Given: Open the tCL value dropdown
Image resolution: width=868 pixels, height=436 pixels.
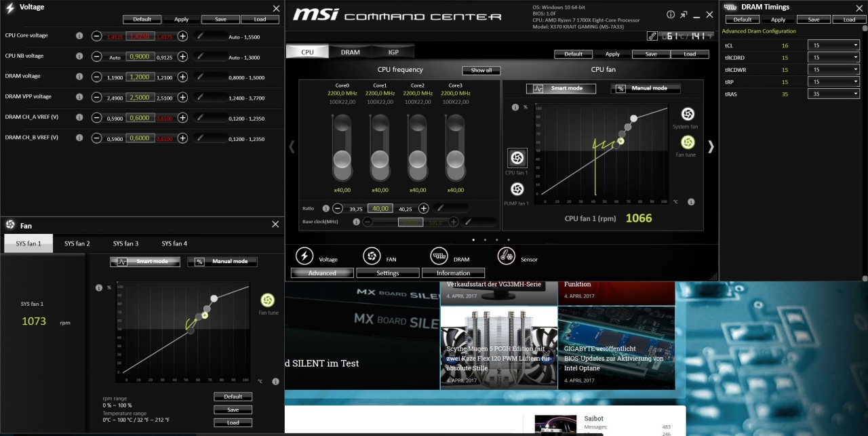Looking at the screenshot, I should click(833, 45).
